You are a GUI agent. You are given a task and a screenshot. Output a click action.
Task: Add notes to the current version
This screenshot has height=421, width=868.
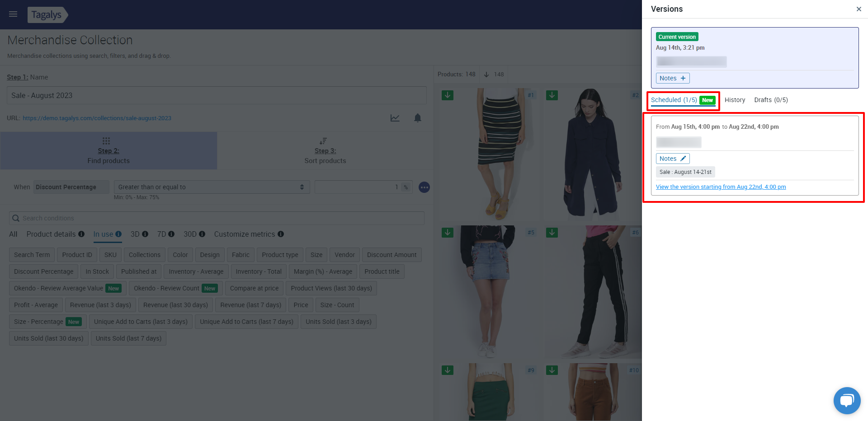(x=673, y=78)
